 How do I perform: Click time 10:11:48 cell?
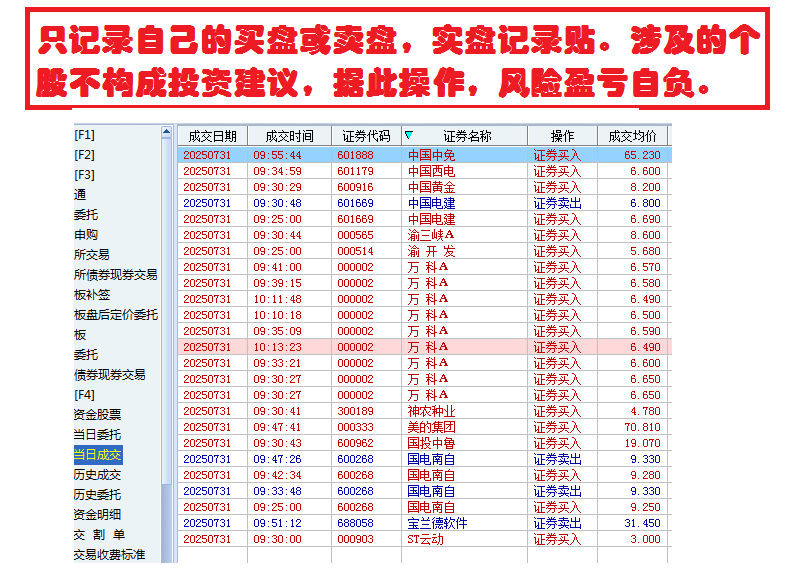pyautogui.click(x=278, y=299)
